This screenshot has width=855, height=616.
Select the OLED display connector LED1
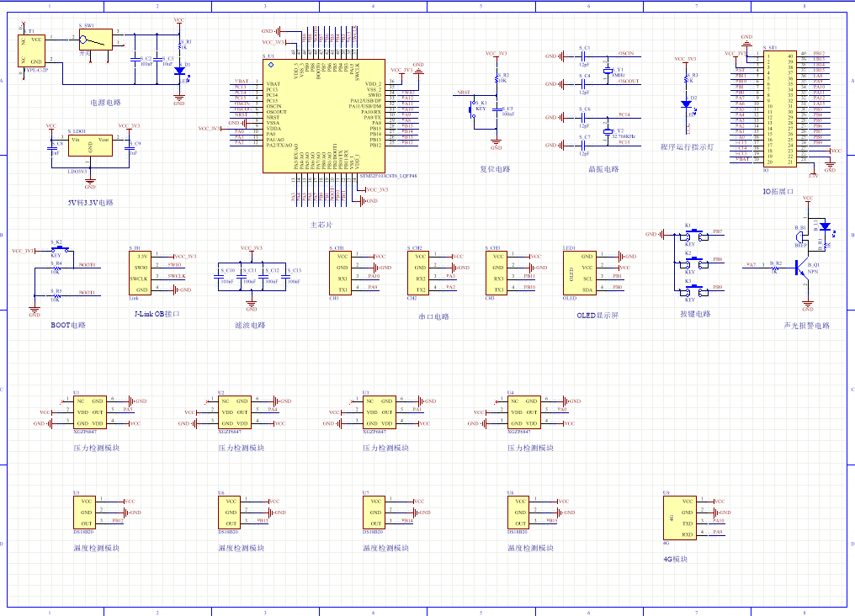click(580, 273)
